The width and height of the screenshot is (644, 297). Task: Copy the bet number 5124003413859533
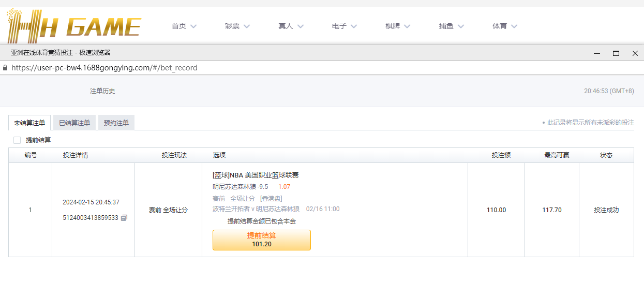point(124,218)
